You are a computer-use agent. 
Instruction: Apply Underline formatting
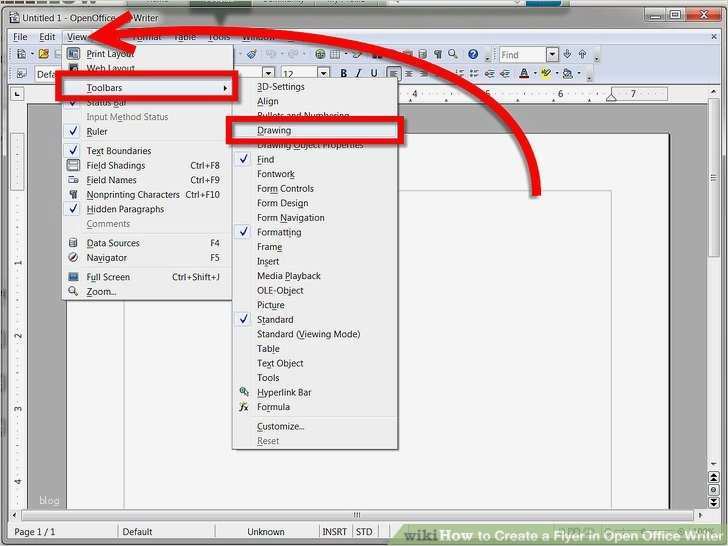tap(374, 73)
